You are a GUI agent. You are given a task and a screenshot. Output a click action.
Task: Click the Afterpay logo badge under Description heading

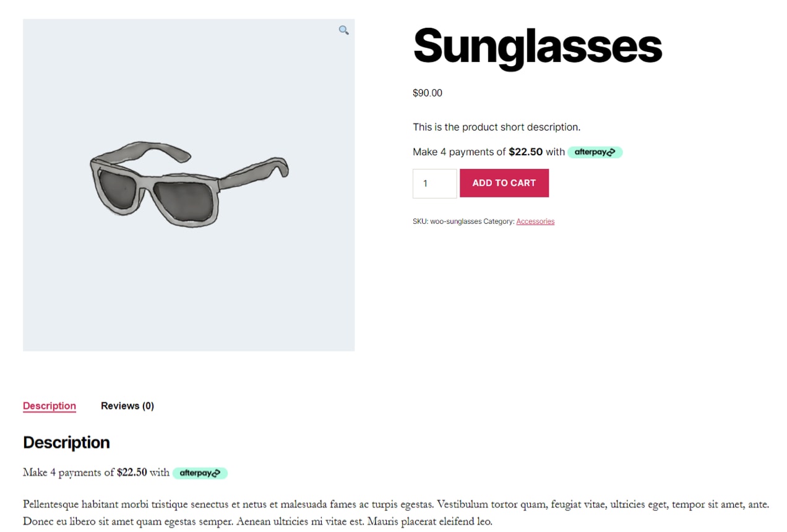200,473
